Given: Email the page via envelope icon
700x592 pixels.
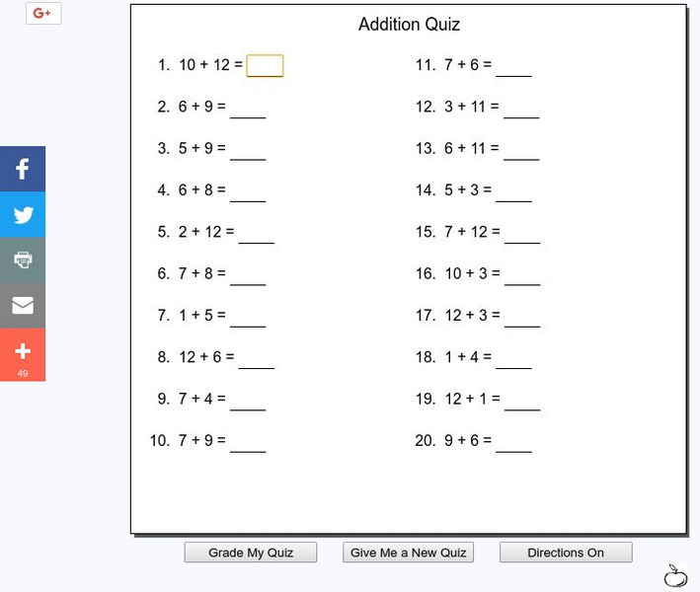Looking at the screenshot, I should 23,306.
